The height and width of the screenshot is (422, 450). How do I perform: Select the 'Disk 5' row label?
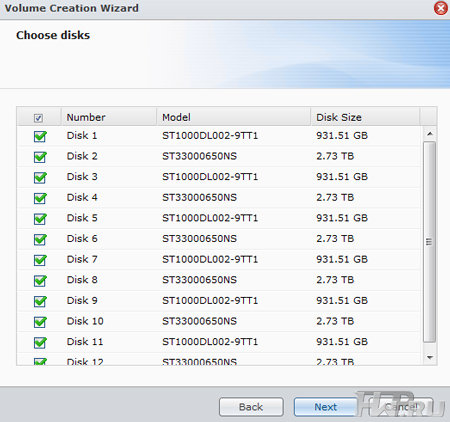(82, 218)
